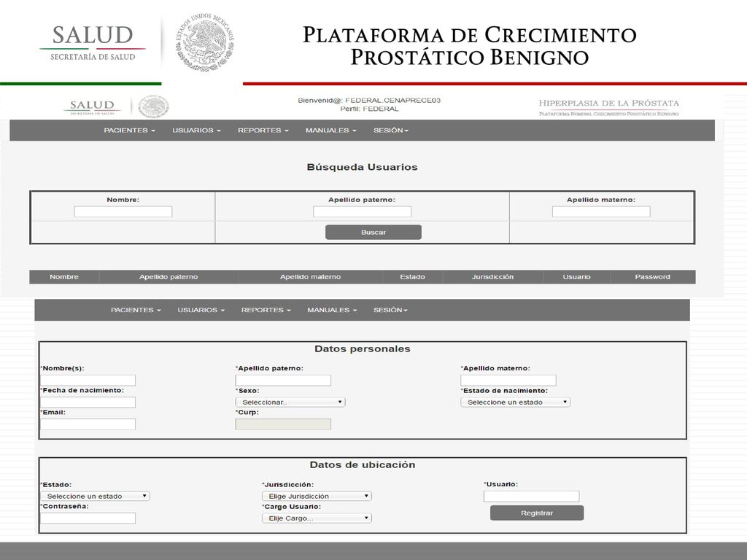Focus the Nombre(s) field in Datos personales
Screen dimensions: 747x560
coord(88,381)
